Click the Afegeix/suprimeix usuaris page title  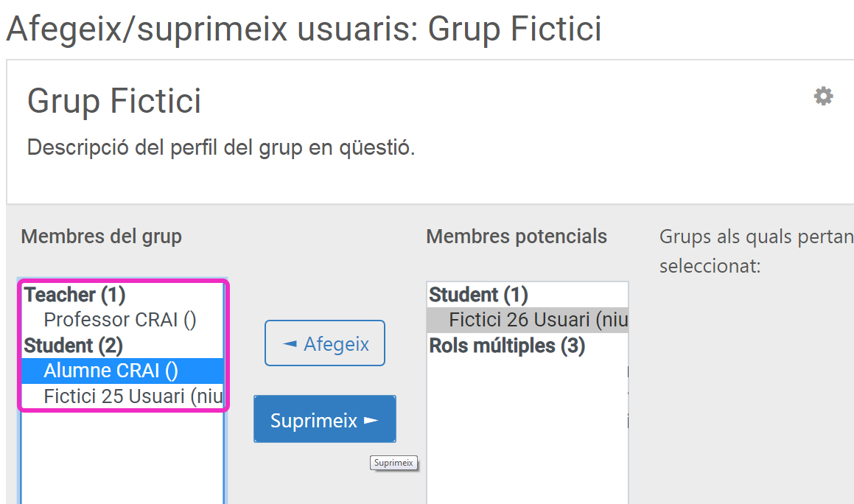(x=303, y=29)
